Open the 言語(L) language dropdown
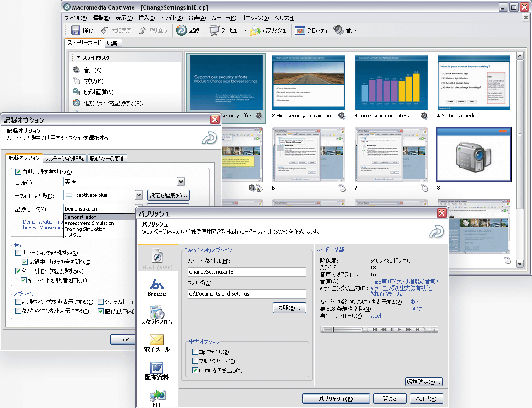This screenshot has height=408, width=532. click(181, 182)
